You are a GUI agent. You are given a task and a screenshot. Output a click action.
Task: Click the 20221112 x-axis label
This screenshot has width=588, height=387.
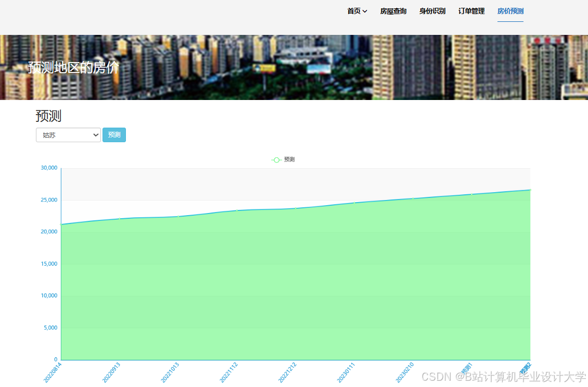[228, 372]
